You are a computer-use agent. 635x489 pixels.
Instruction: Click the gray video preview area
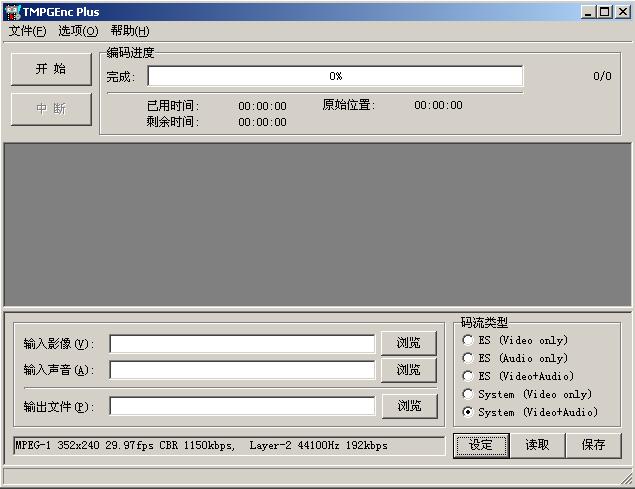pos(318,225)
